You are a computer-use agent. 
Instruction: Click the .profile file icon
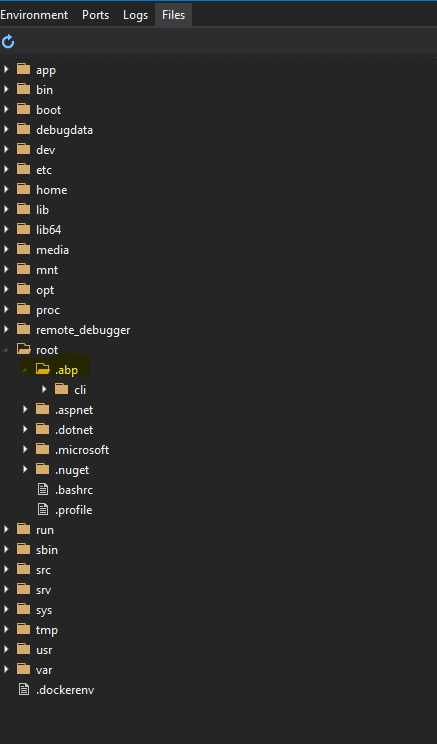pyautogui.click(x=43, y=509)
